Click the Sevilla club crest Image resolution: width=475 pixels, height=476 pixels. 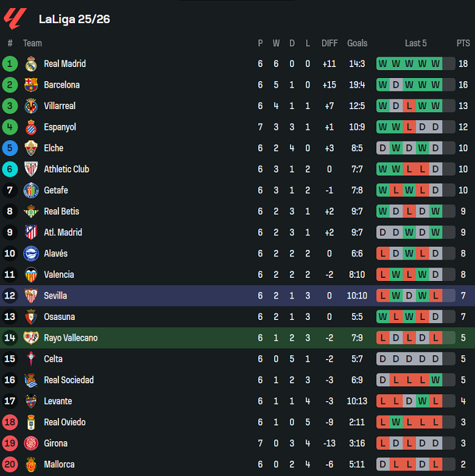click(31, 296)
